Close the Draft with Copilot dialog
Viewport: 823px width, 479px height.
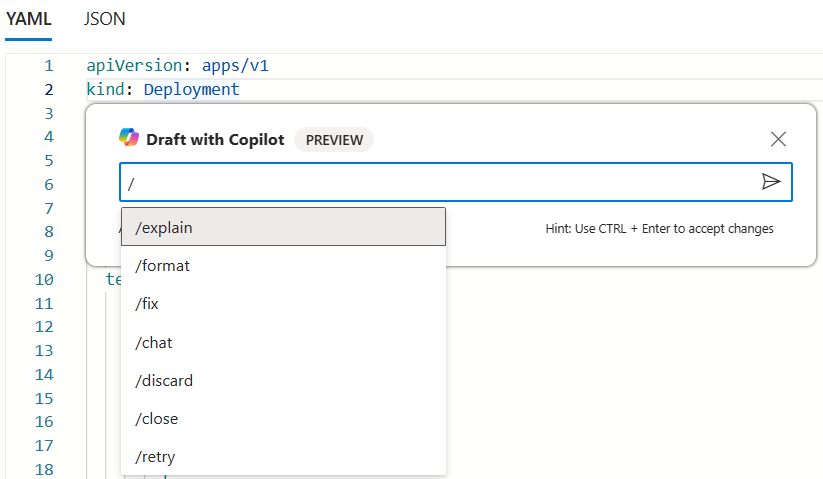click(x=778, y=140)
